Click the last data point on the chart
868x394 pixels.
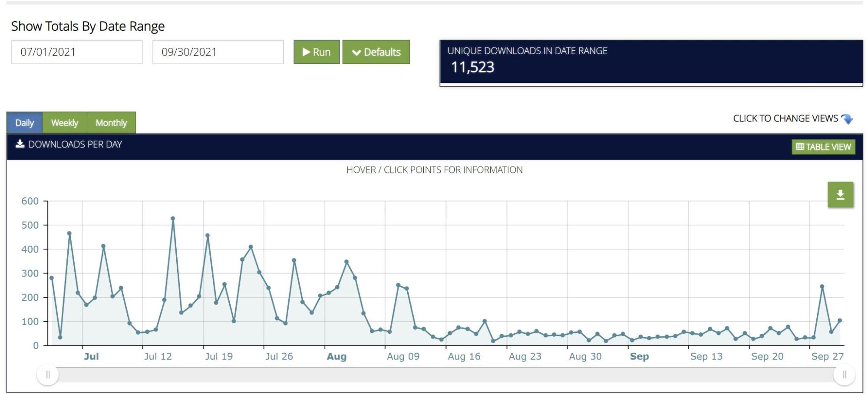point(840,321)
